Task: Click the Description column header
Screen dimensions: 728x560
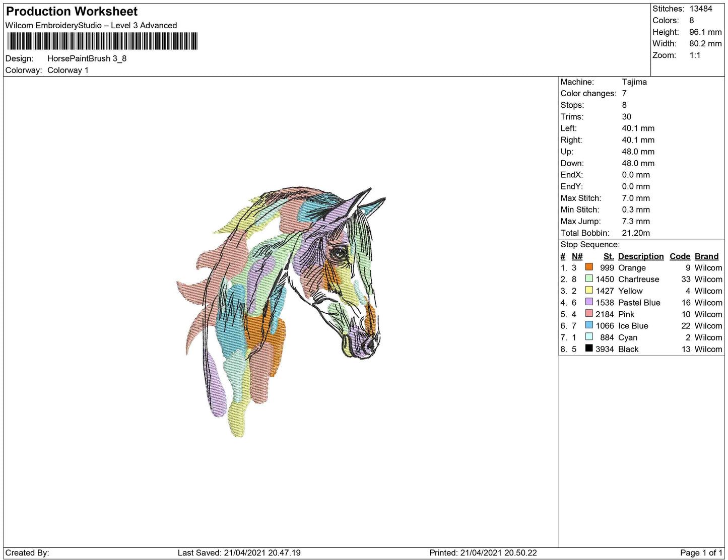Action: (640, 256)
